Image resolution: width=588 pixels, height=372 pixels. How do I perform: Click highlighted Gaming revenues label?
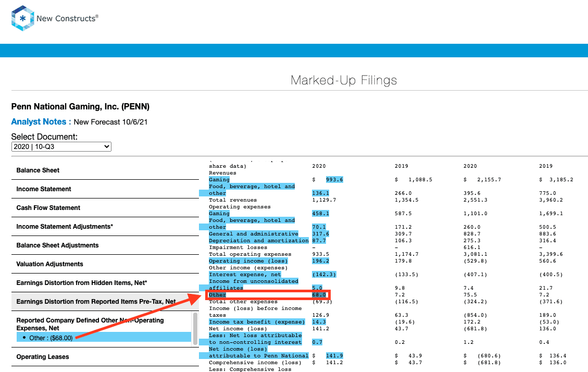[219, 180]
